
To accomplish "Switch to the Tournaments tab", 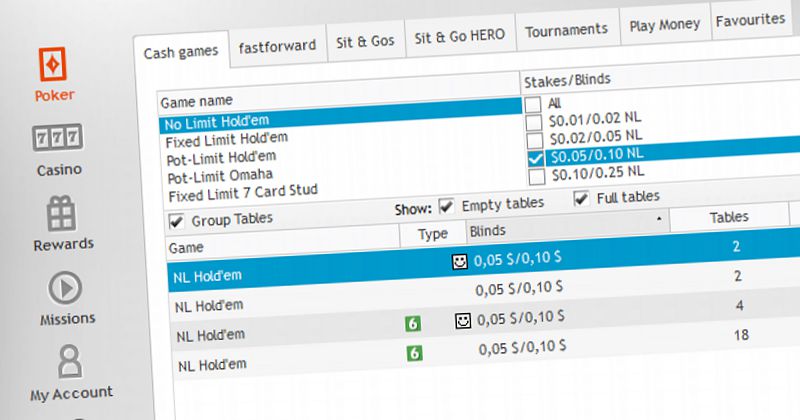I will (x=565, y=29).
